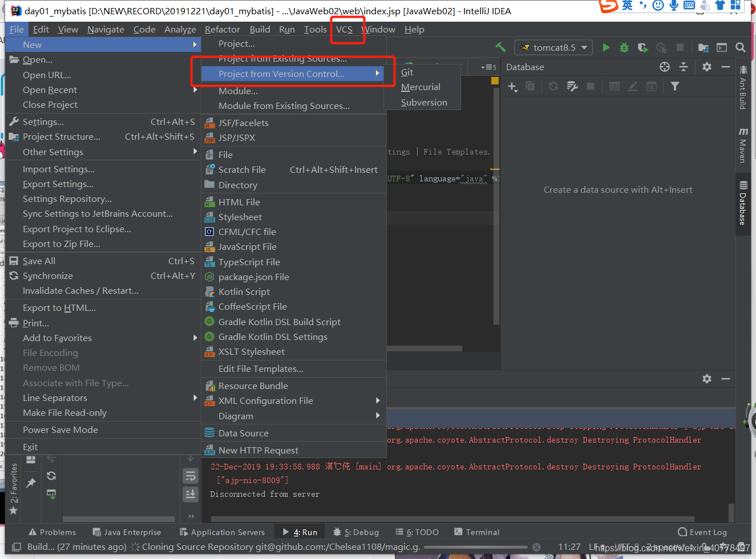The width and height of the screenshot is (756, 559).
Task: Click Database refresh icon
Action: 553,86
